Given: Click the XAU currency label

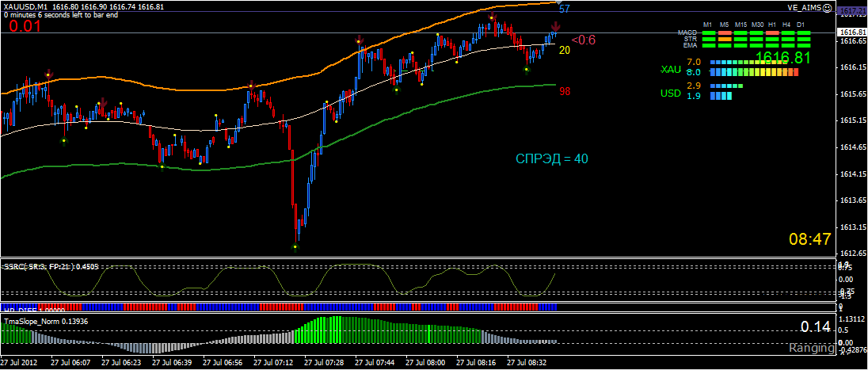Looking at the screenshot, I should (x=670, y=70).
